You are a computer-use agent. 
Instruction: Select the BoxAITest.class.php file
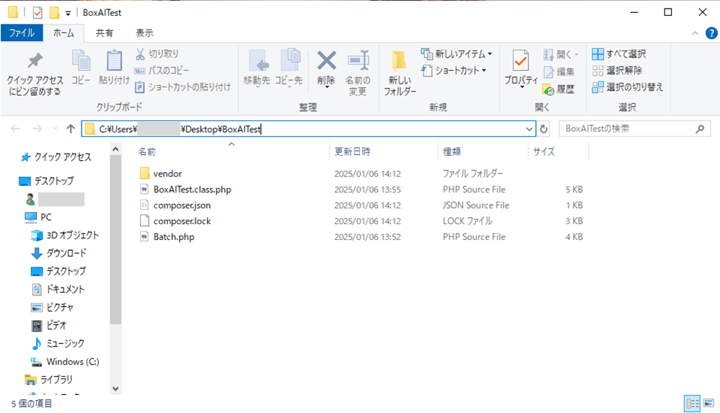pyautogui.click(x=192, y=189)
